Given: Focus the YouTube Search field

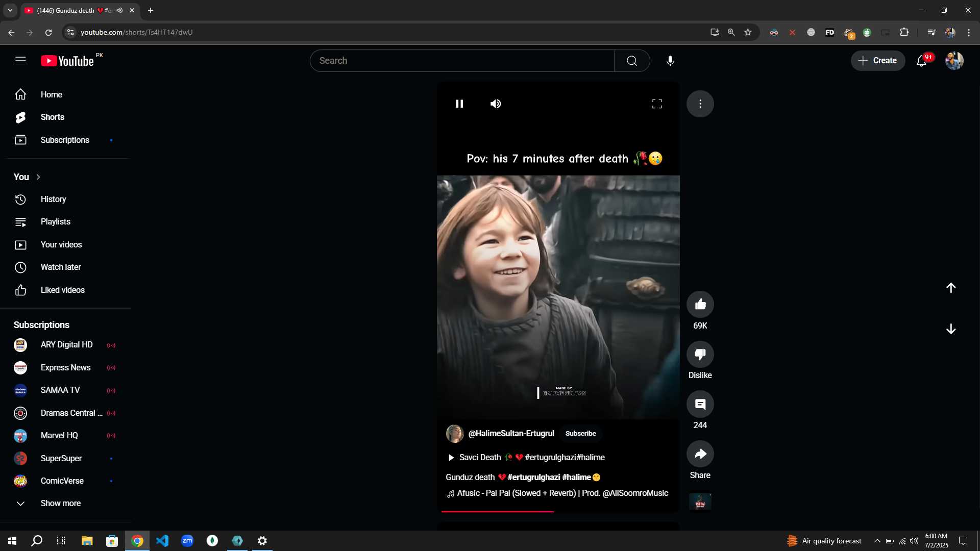Looking at the screenshot, I should (462, 61).
